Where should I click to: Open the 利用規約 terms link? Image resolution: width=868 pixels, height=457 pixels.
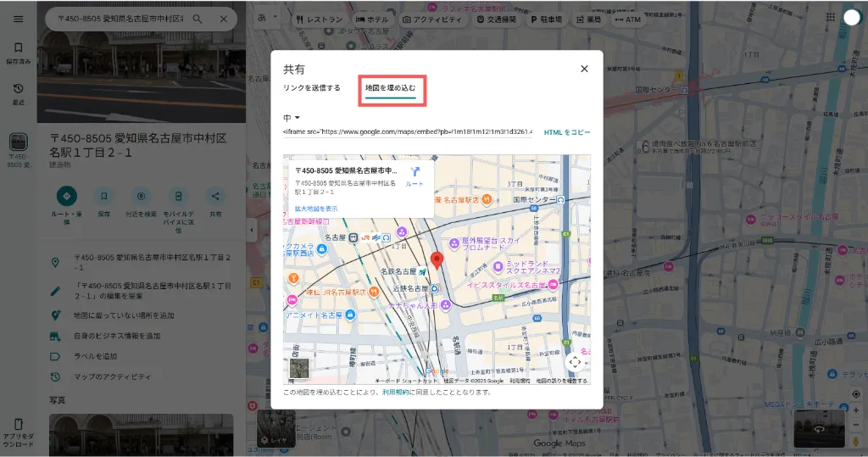396,393
